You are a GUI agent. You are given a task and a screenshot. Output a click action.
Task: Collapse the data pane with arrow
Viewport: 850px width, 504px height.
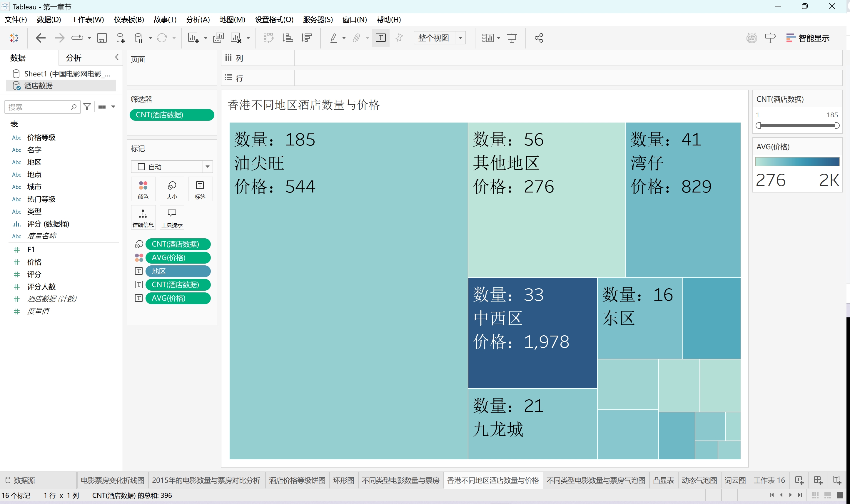116,57
